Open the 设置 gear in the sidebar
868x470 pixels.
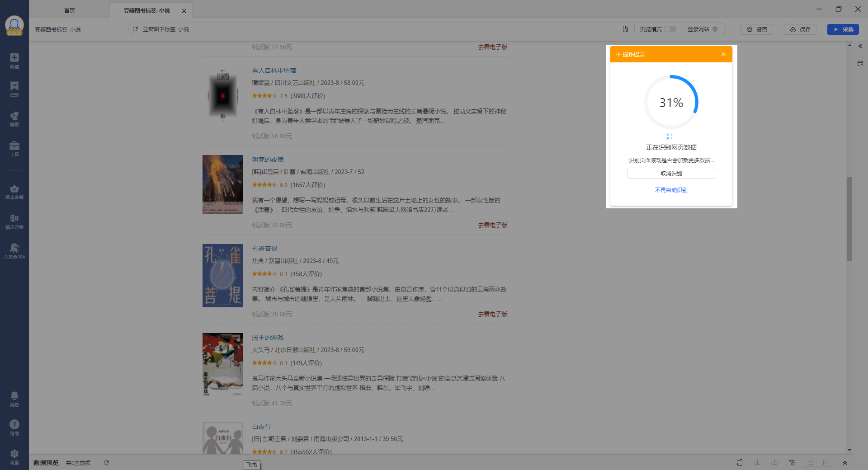(14, 456)
